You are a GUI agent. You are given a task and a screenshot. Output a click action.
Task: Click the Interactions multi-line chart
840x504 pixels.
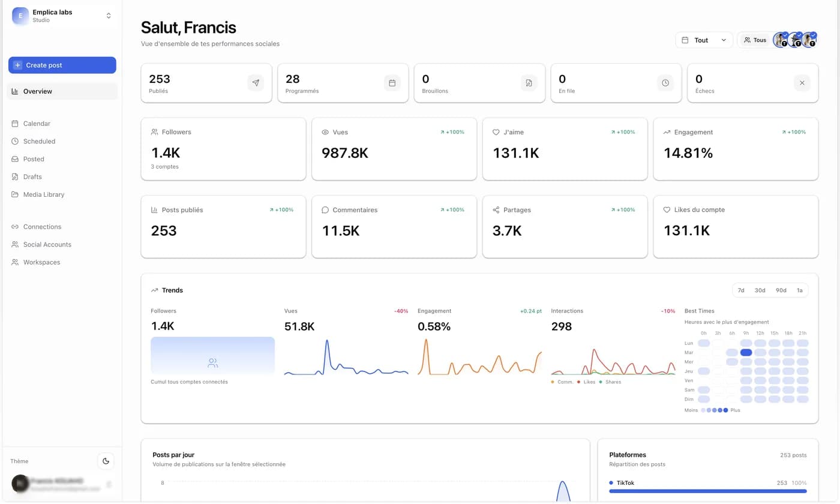[613, 360]
